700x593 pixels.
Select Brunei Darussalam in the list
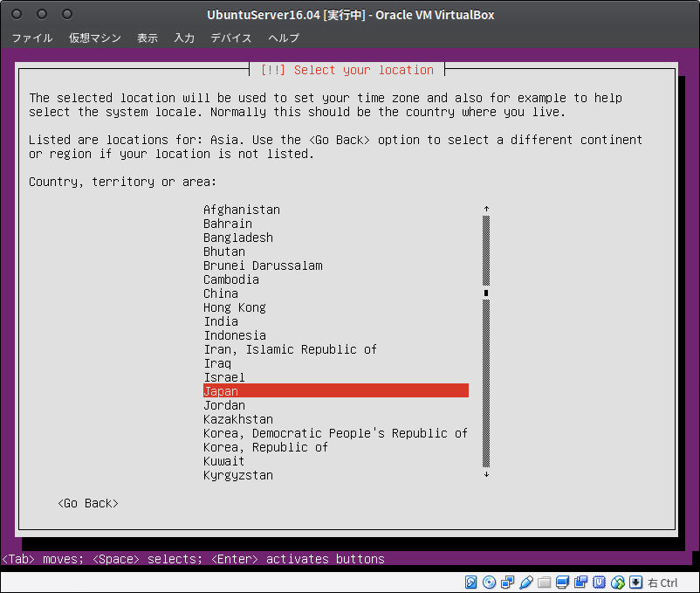tap(336, 265)
